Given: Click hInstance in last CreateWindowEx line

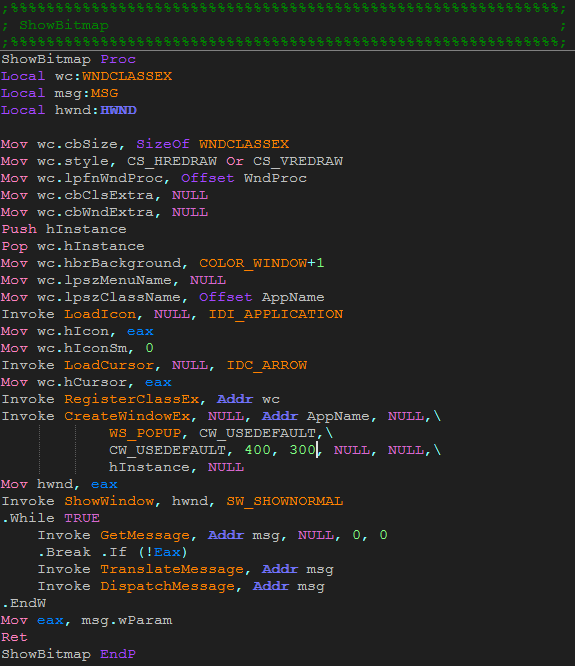Looking at the screenshot, I should 149,467.
